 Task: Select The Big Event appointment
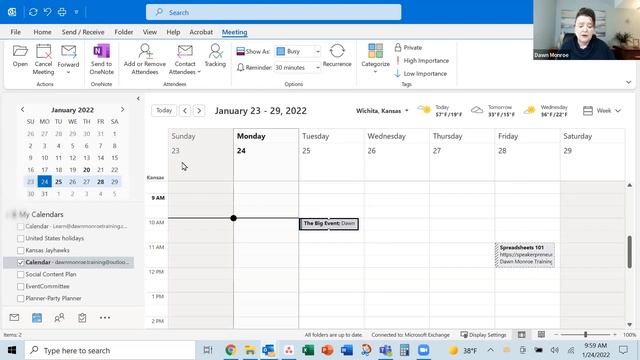pos(329,224)
